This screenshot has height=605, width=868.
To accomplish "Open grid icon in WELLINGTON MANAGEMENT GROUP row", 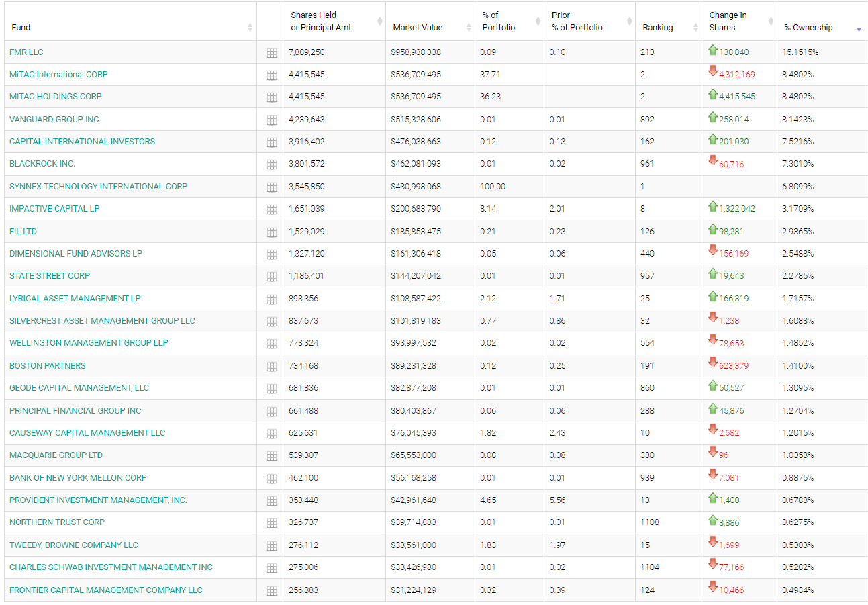I will (272, 344).
